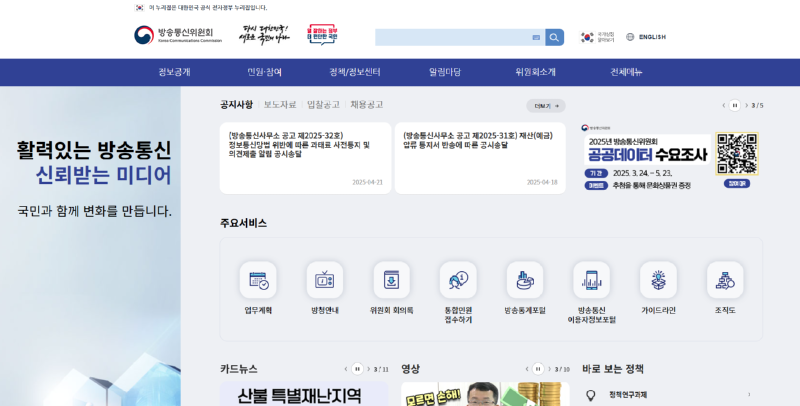Open the 알림마당 menu
This screenshot has height=406, width=800.
point(445,72)
